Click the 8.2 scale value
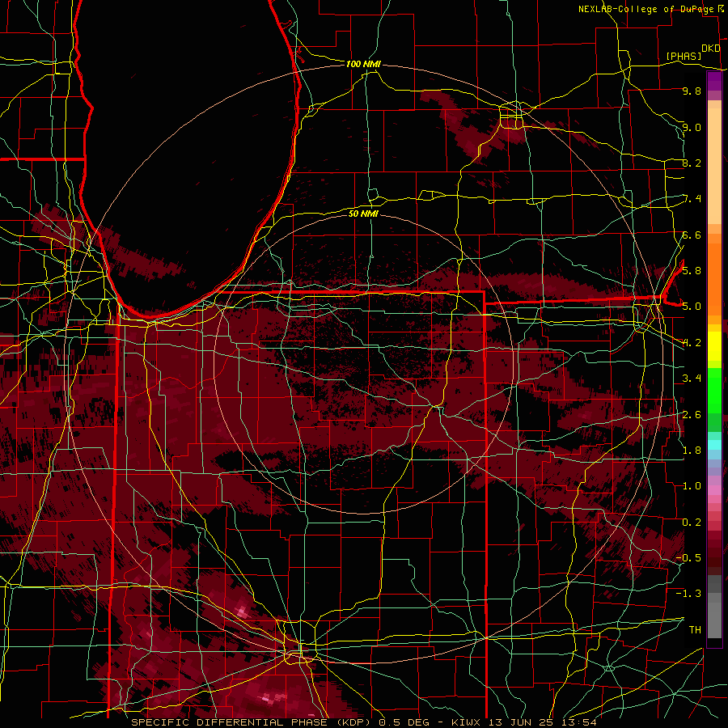This screenshot has width=728, height=728. [692, 163]
